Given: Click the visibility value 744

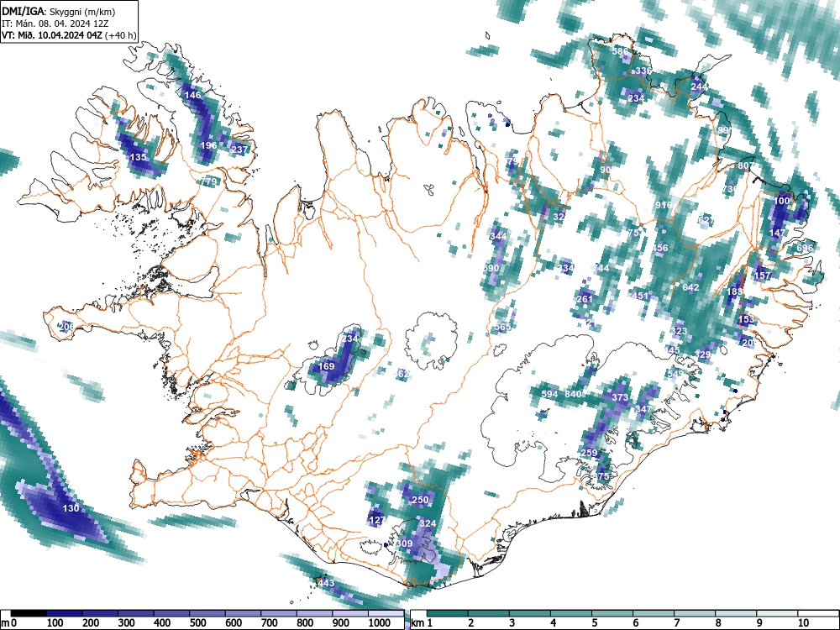Looking at the screenshot, I should 601,268.
